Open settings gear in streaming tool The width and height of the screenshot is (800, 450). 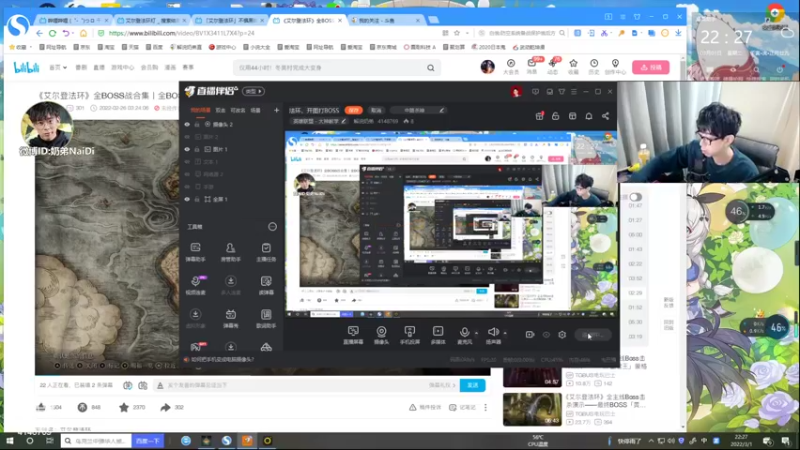pos(562,335)
